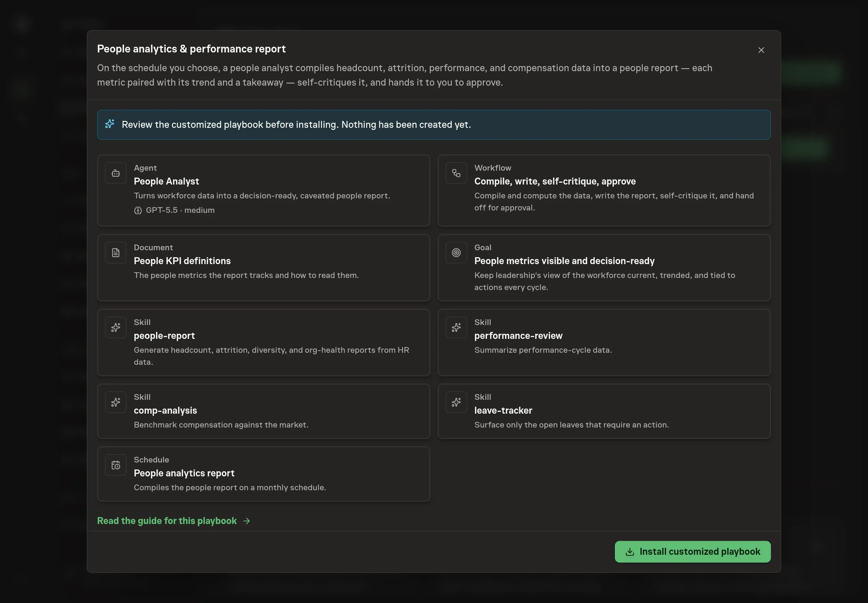Click the arrow icon next to the guide link
The width and height of the screenshot is (868, 603).
[x=247, y=521]
